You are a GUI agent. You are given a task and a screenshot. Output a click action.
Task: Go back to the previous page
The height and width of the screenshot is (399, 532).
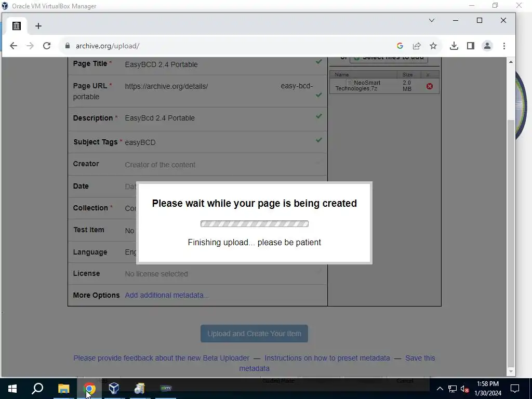pyautogui.click(x=13, y=46)
